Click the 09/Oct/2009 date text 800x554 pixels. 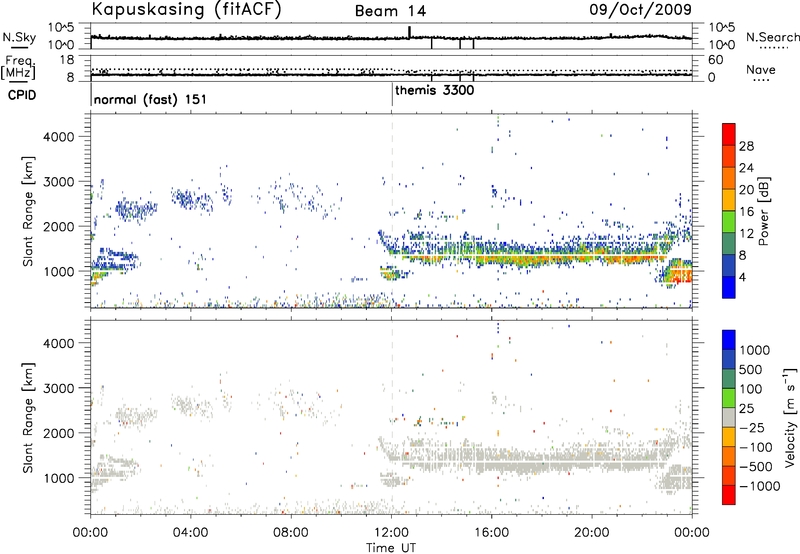[x=641, y=9]
